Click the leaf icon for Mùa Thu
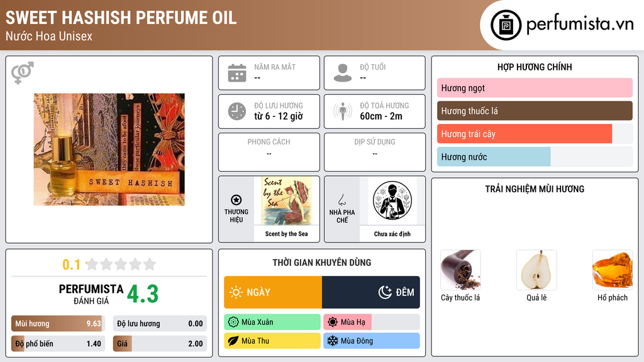644x362 pixels. pos(233,341)
